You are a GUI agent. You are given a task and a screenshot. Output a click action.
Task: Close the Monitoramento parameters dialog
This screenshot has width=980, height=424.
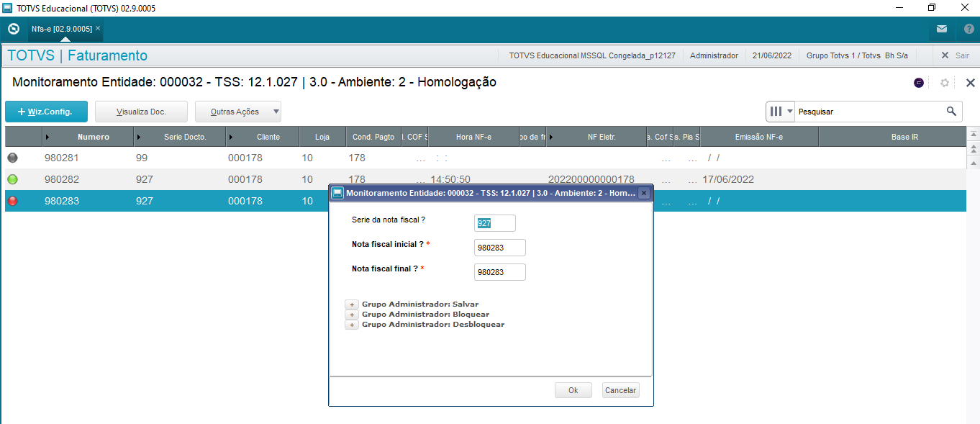point(644,193)
